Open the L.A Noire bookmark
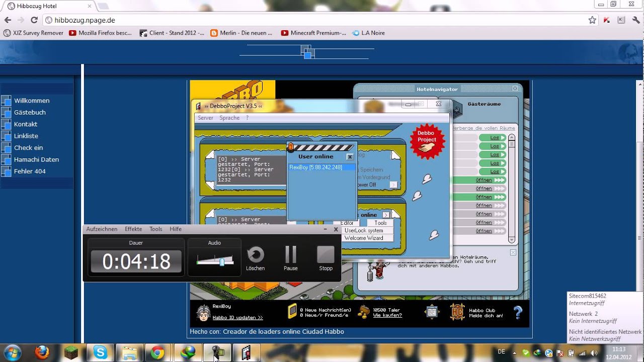Image resolution: width=644 pixels, height=362 pixels. click(x=368, y=33)
